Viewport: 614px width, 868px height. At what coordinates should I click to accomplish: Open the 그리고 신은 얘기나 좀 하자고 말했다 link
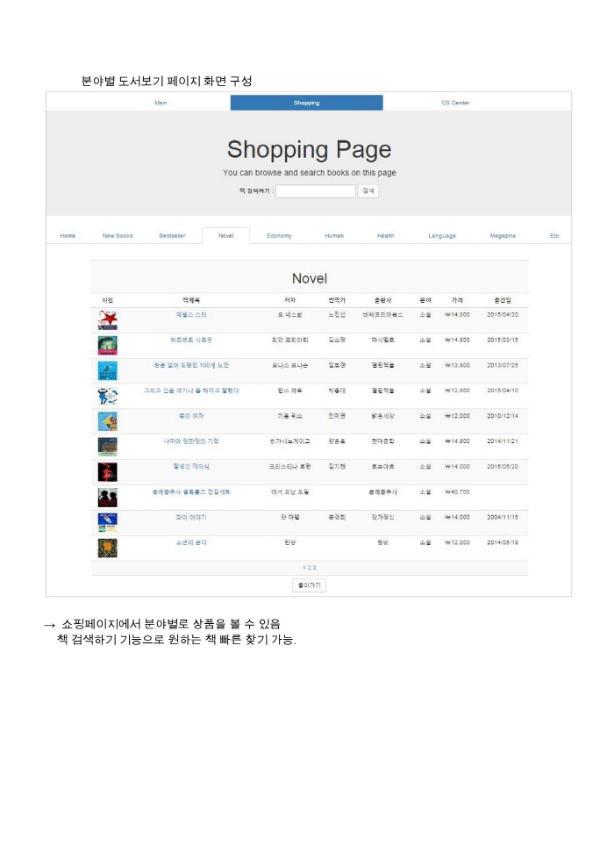point(191,391)
